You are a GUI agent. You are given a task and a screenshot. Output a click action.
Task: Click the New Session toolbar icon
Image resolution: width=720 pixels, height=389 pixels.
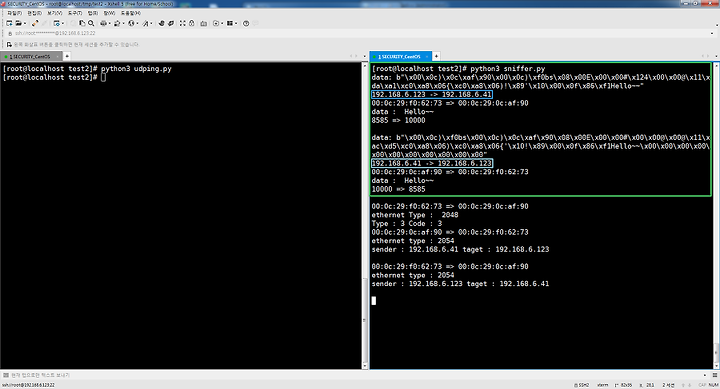click(9, 23)
